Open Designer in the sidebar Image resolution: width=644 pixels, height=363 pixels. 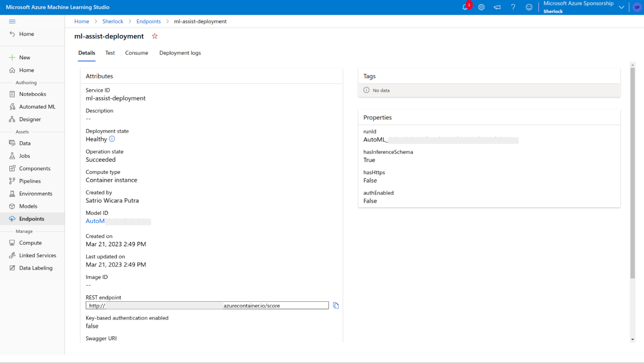[30, 119]
